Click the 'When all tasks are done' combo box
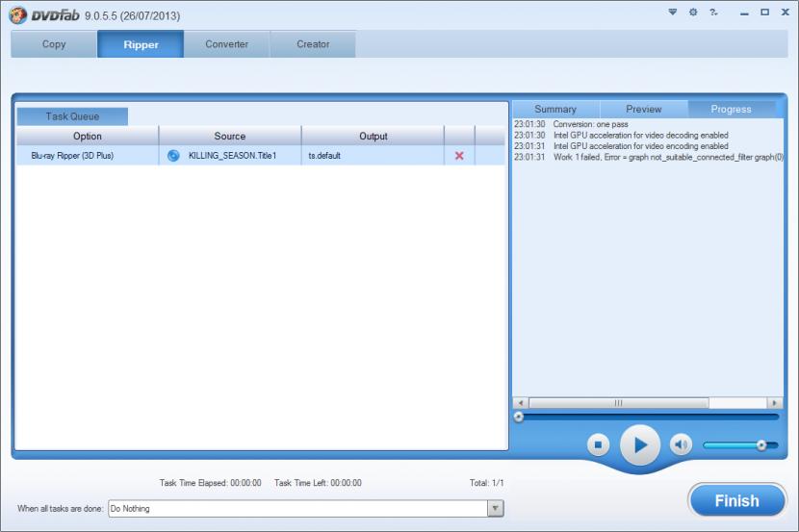This screenshot has width=799, height=532. (306, 508)
